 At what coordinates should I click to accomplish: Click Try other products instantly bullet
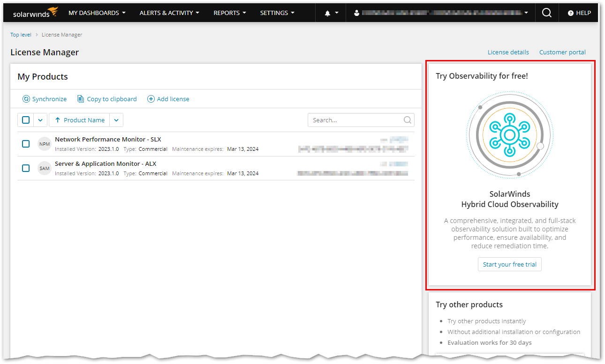click(x=487, y=321)
